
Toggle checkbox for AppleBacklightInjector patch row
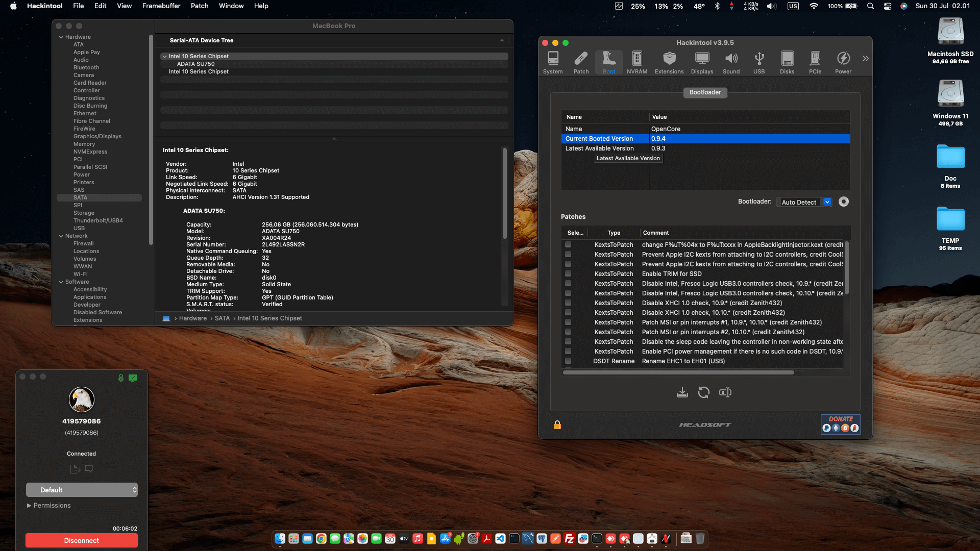point(568,245)
